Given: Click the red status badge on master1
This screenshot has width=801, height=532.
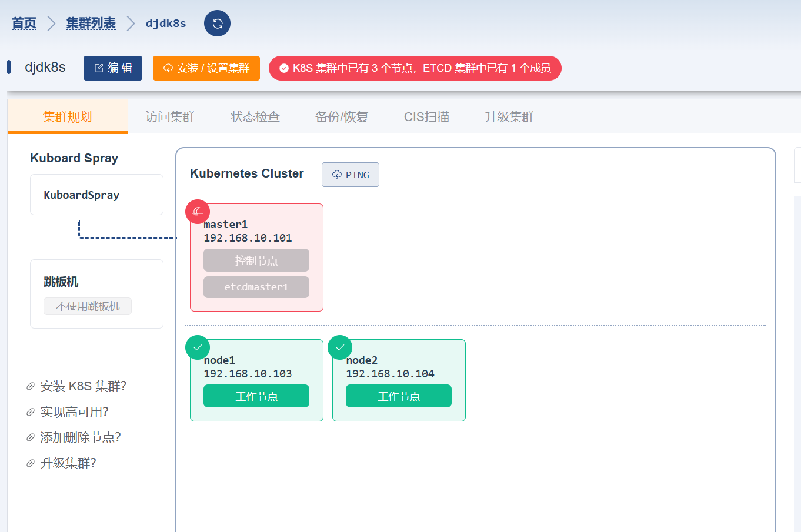Looking at the screenshot, I should click(x=198, y=212).
